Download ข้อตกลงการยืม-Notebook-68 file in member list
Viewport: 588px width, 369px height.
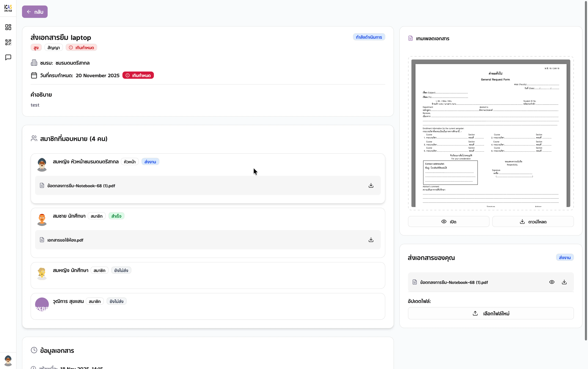point(371,186)
